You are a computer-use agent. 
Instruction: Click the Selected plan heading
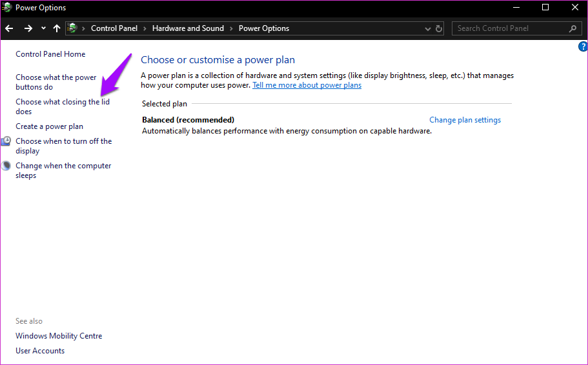pyautogui.click(x=164, y=104)
